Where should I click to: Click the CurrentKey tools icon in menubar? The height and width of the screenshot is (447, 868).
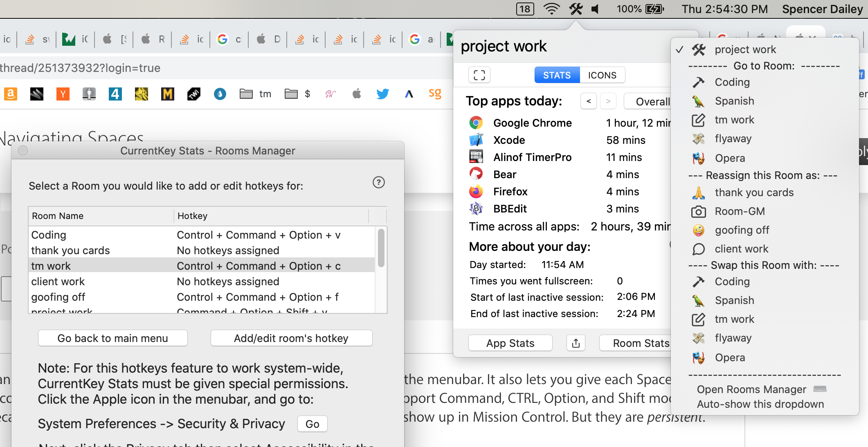click(x=576, y=9)
